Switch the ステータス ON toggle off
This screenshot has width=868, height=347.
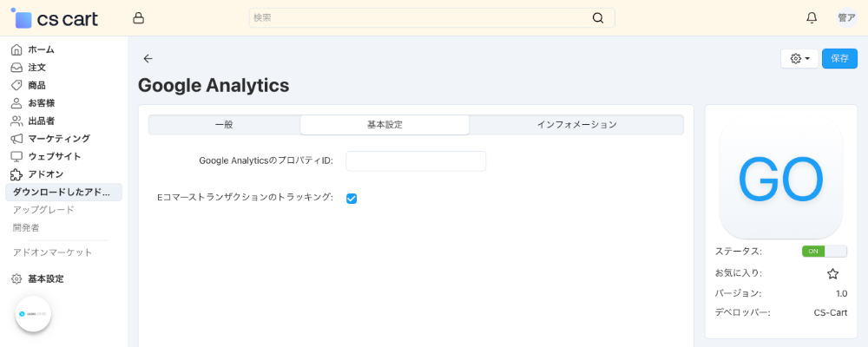point(824,252)
